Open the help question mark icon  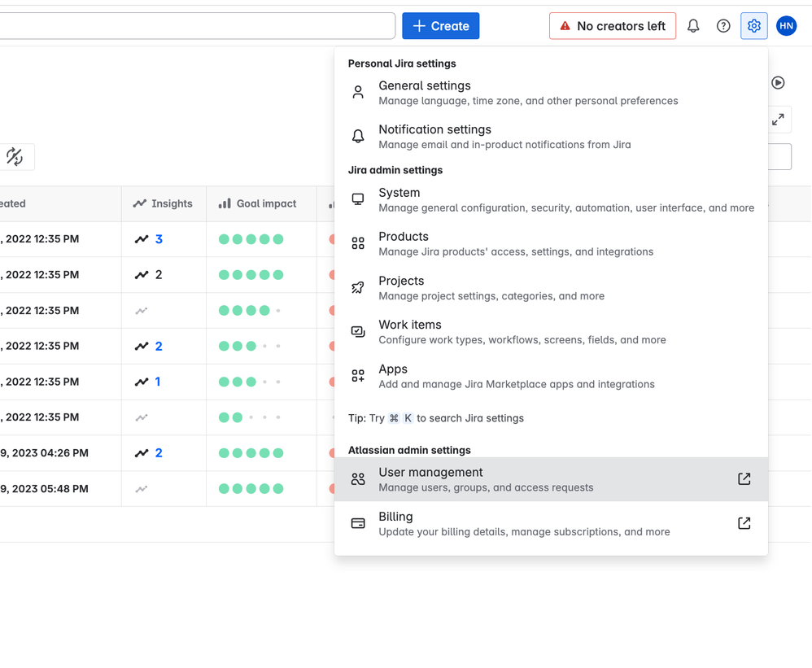pyautogui.click(x=723, y=26)
